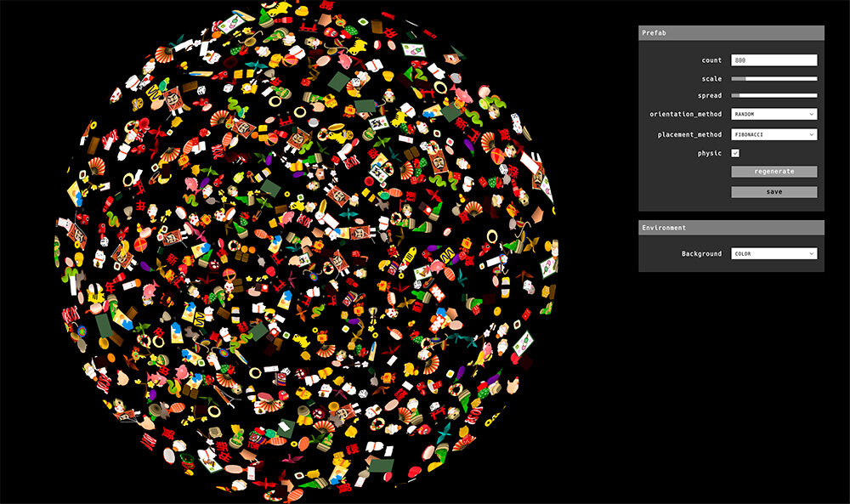This screenshot has width=850, height=504.
Task: Click the Background label in Environment
Action: click(701, 253)
